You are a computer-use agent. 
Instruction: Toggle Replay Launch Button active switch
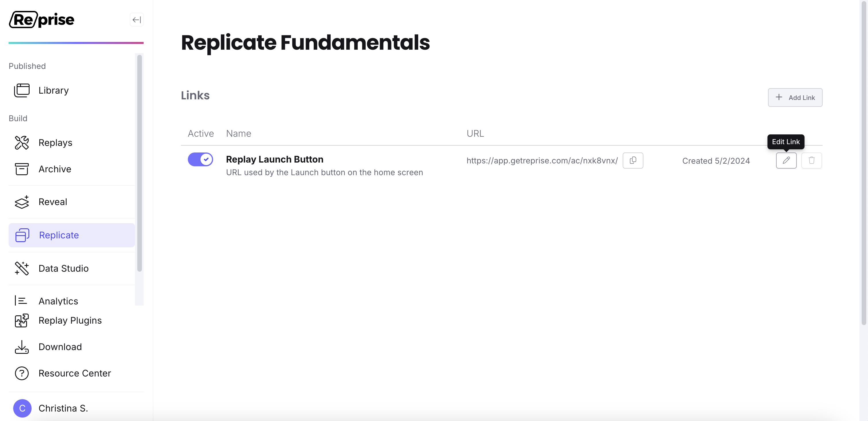(x=200, y=159)
